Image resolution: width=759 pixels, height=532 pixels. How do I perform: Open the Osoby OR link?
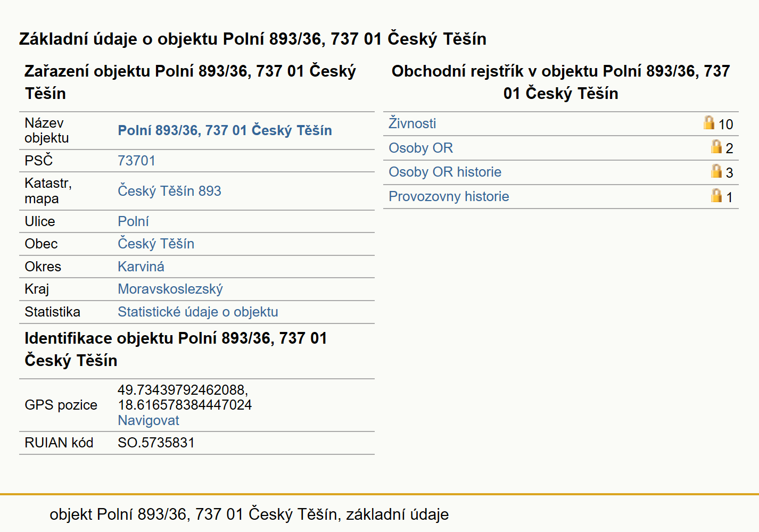pyautogui.click(x=420, y=148)
